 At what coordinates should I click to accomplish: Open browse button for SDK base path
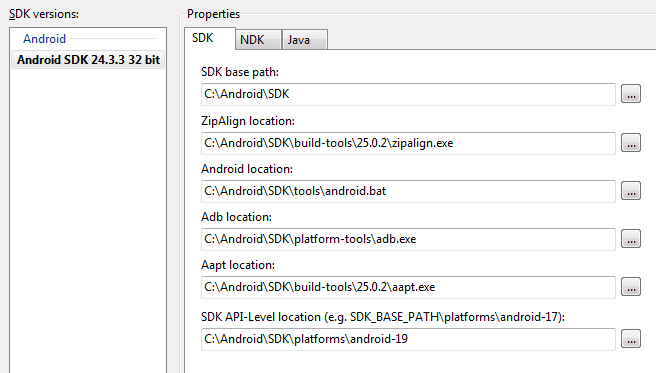click(631, 94)
